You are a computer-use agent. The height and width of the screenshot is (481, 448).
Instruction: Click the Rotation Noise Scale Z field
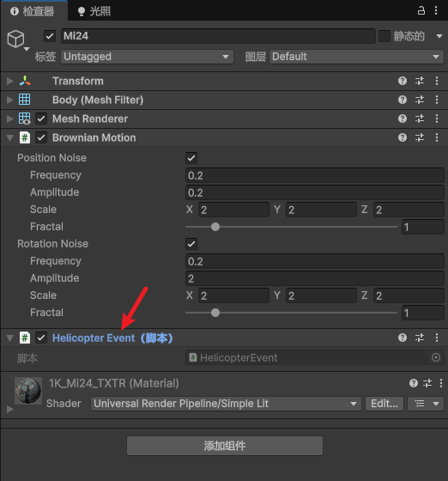point(409,295)
